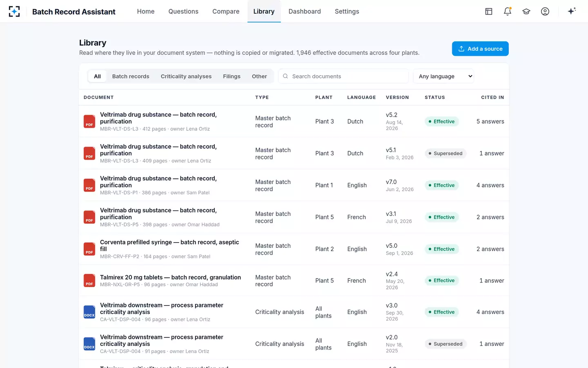Sort by the PLANT column header
588x368 pixels.
point(324,97)
